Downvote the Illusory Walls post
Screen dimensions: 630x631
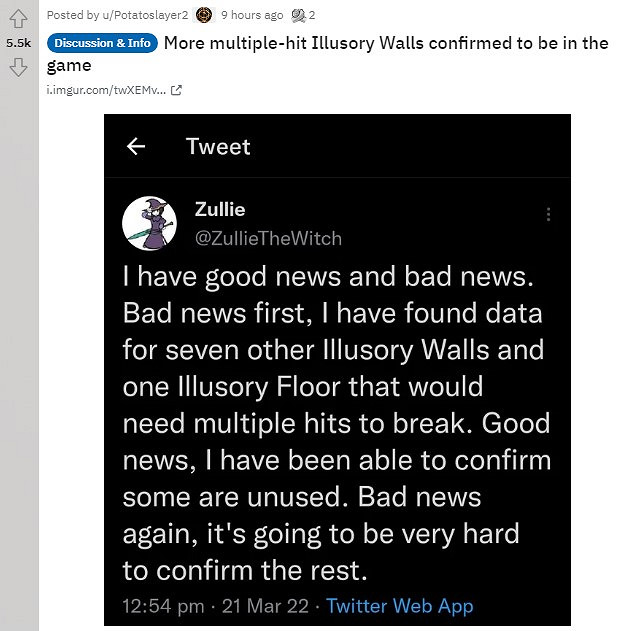tap(17, 67)
